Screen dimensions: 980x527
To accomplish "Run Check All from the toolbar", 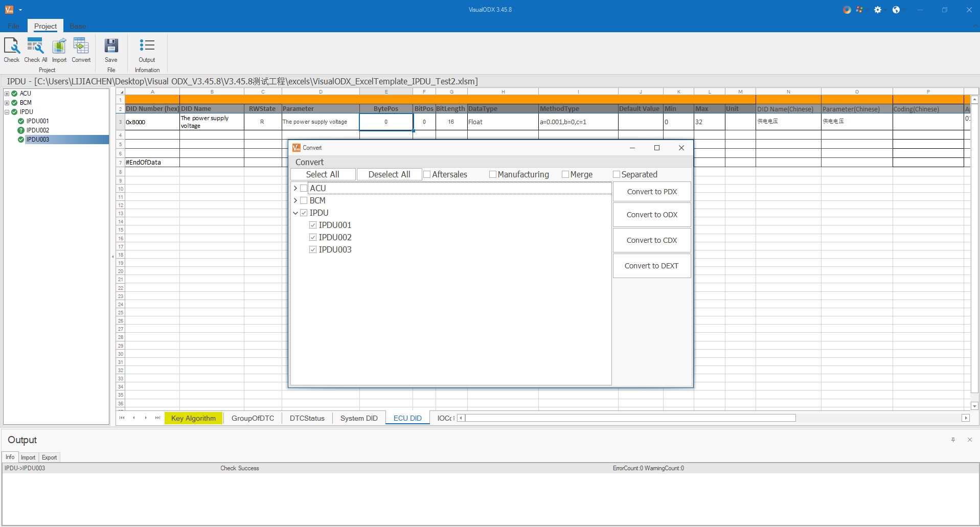I will [x=35, y=50].
